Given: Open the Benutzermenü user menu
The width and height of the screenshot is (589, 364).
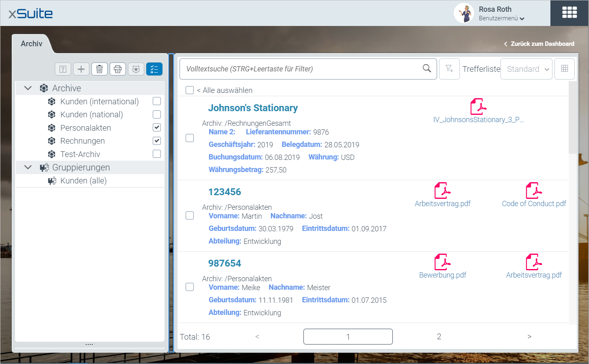Looking at the screenshot, I should 501,18.
